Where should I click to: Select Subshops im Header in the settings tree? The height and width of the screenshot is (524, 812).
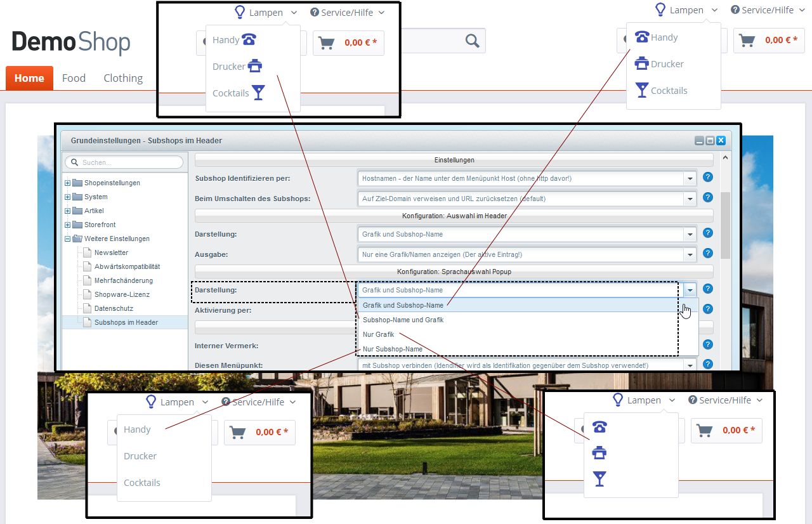click(x=126, y=322)
